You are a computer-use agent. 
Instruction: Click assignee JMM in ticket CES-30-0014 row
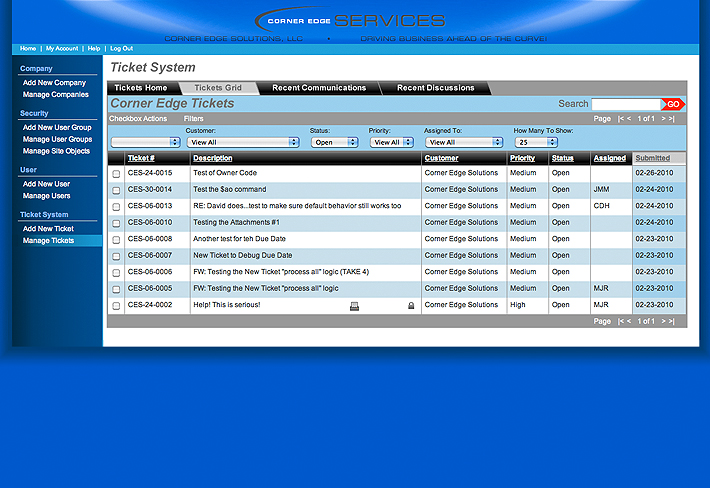click(x=601, y=189)
